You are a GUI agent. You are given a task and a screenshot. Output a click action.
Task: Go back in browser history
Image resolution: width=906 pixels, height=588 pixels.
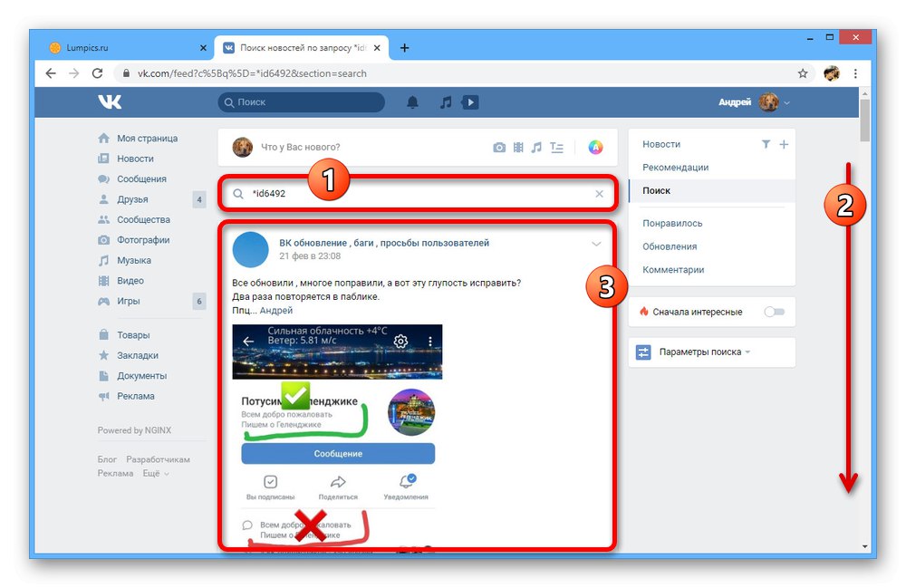coord(51,73)
